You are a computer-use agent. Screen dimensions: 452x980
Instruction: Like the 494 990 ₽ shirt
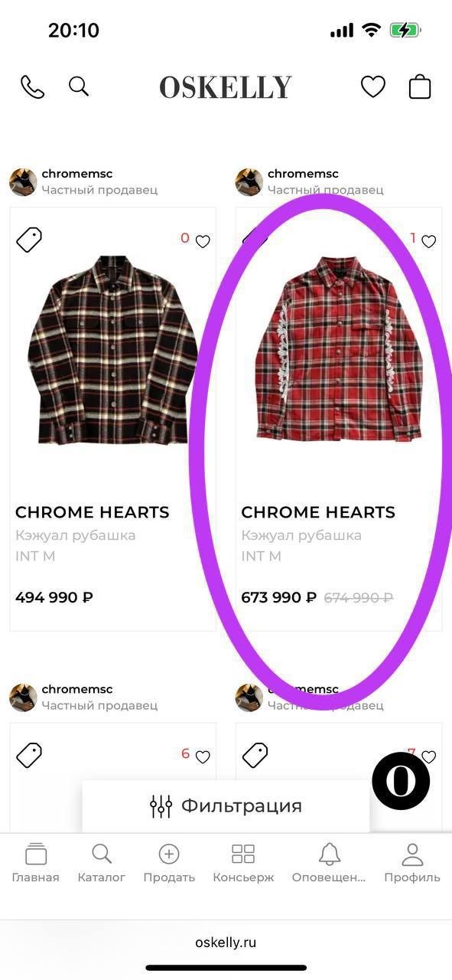(203, 241)
